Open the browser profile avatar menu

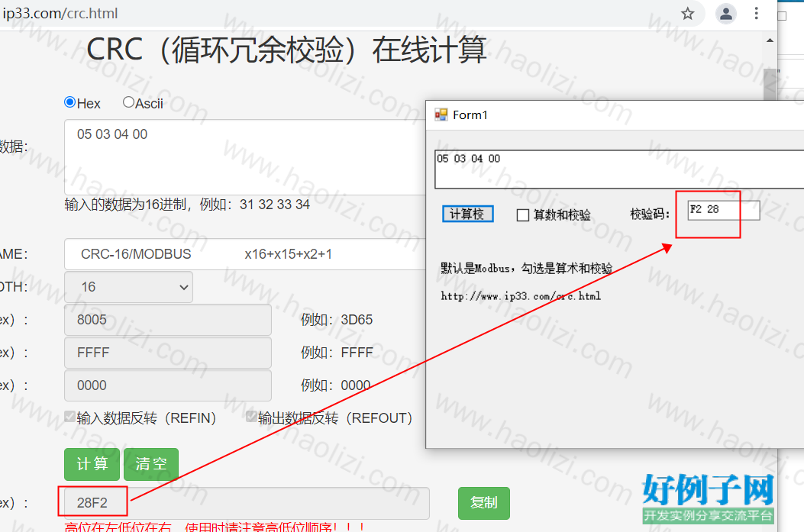click(726, 13)
